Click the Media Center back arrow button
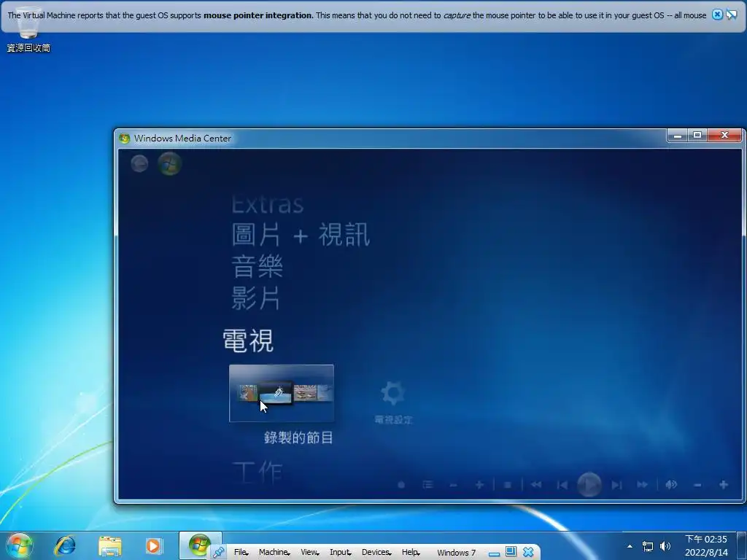This screenshot has width=747, height=560. pyautogui.click(x=139, y=164)
